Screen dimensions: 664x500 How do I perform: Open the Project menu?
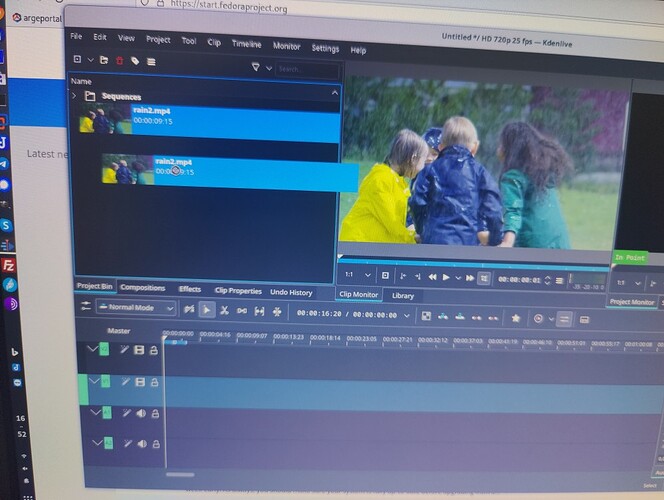pyautogui.click(x=158, y=40)
